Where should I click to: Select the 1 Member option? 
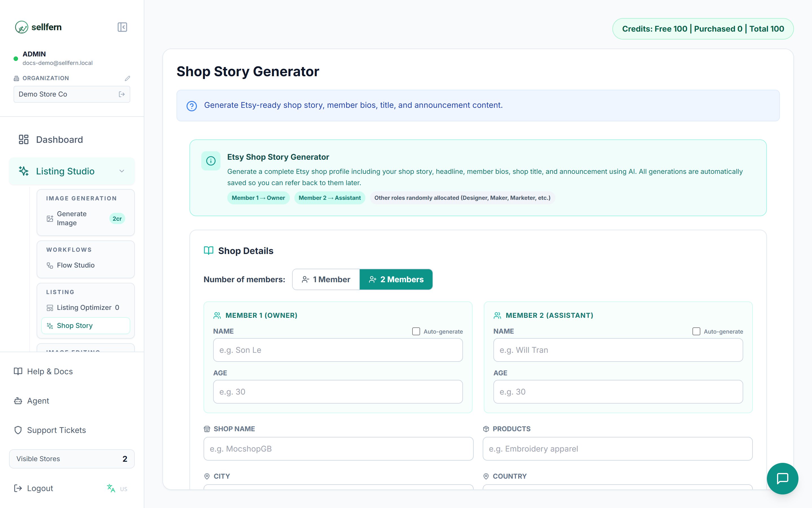coord(326,279)
